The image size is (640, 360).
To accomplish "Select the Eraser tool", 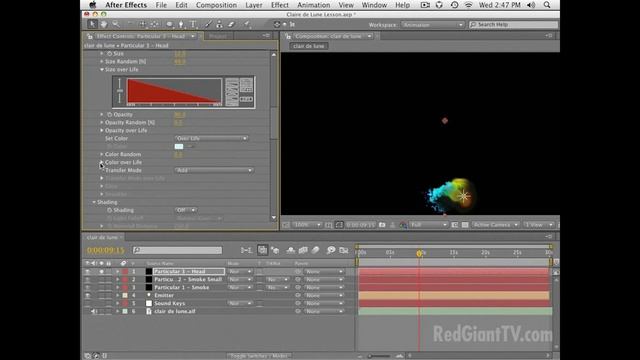I will click(x=232, y=24).
